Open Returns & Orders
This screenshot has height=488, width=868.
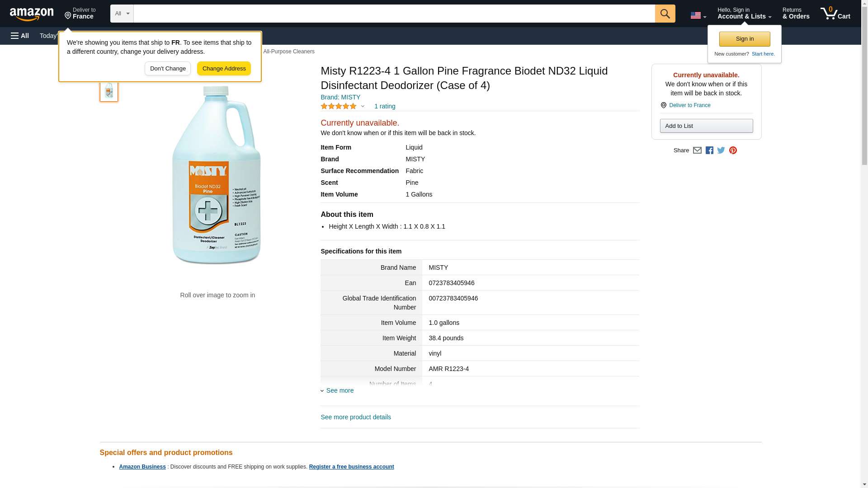pos(796,14)
